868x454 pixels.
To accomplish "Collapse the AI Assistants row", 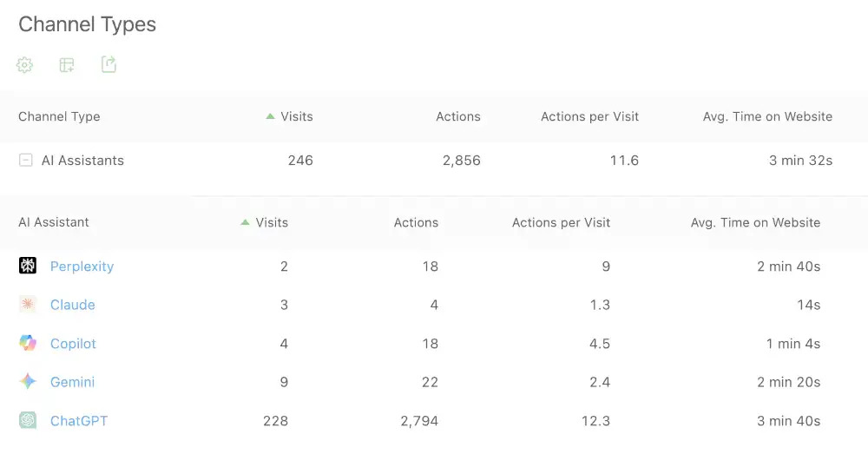I will (x=25, y=160).
